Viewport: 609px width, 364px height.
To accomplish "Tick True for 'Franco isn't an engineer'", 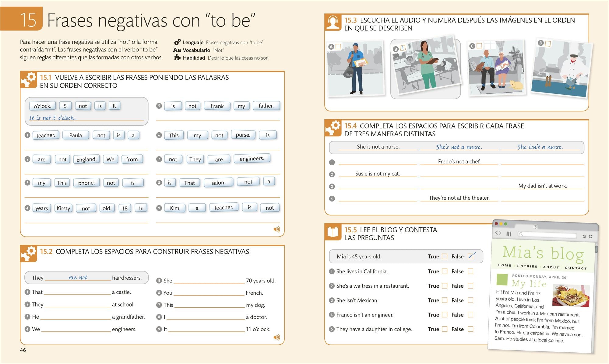I will (445, 315).
